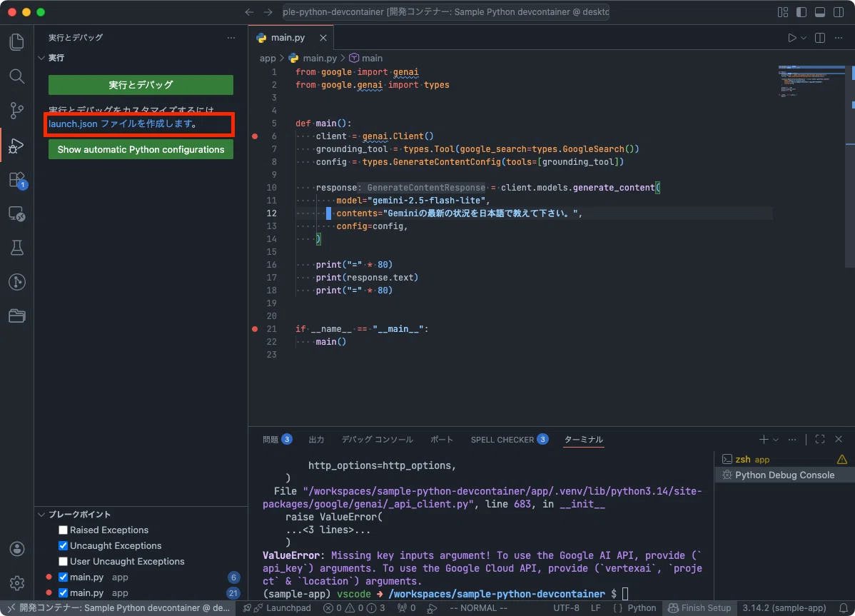Go back with the left arrow
Image resolution: width=855 pixels, height=616 pixels.
click(x=249, y=12)
